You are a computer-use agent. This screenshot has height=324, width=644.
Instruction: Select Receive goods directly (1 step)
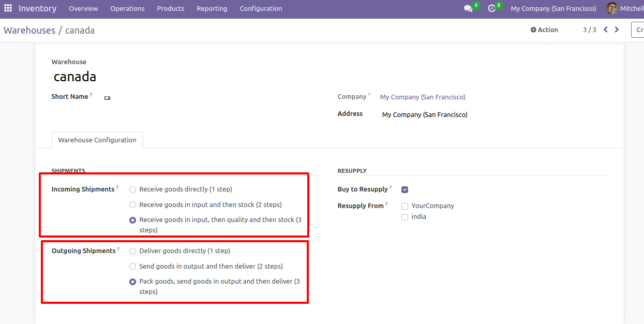tap(133, 189)
